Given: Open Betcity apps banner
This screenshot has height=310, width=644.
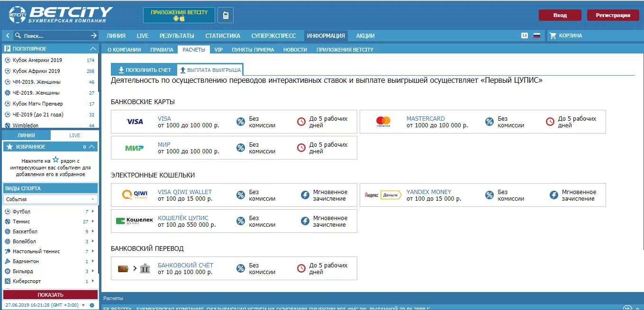Looking at the screenshot, I should 179,15.
